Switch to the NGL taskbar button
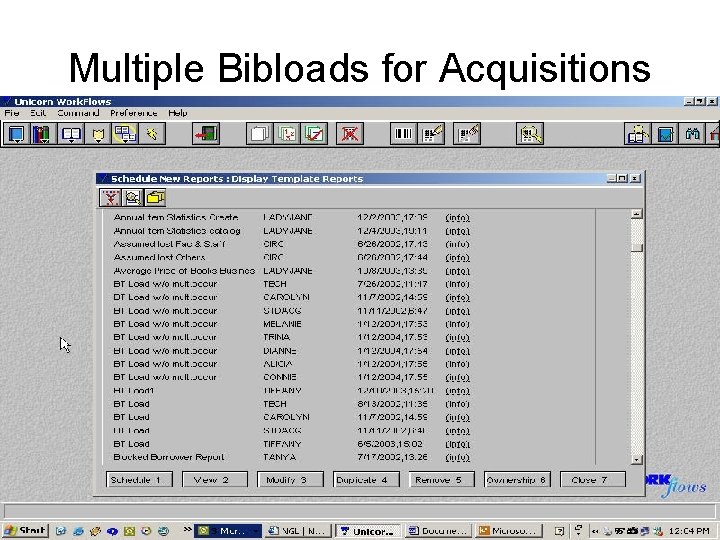 click(x=298, y=531)
